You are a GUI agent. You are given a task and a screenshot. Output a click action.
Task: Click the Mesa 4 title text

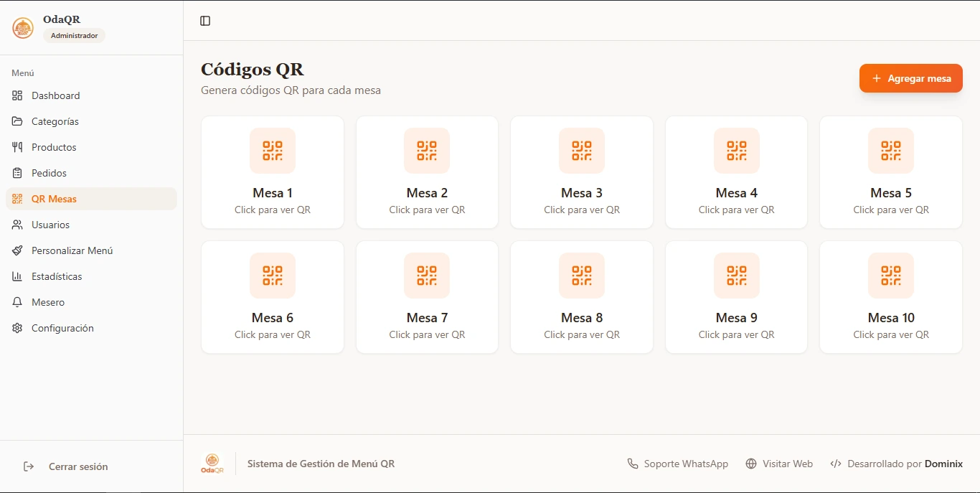point(737,193)
